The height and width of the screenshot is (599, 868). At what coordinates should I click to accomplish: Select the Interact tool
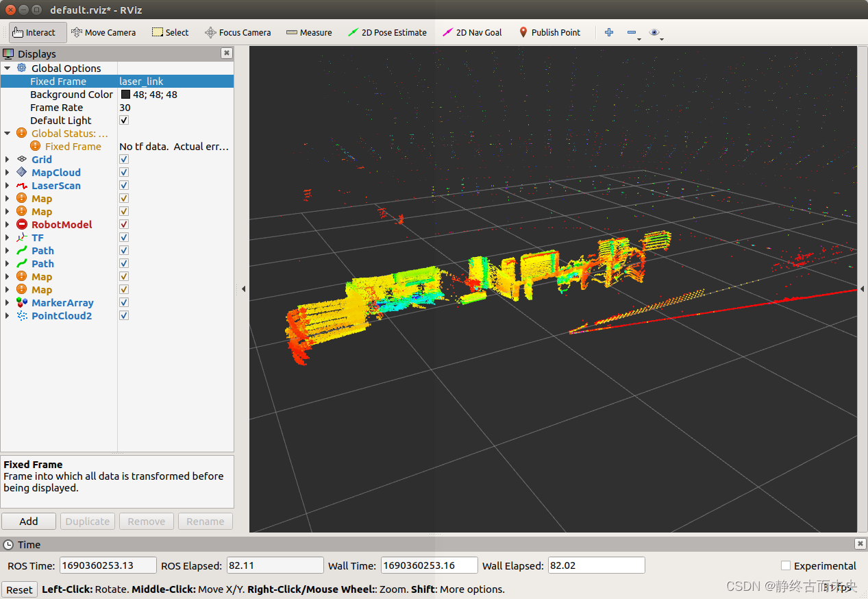38,32
